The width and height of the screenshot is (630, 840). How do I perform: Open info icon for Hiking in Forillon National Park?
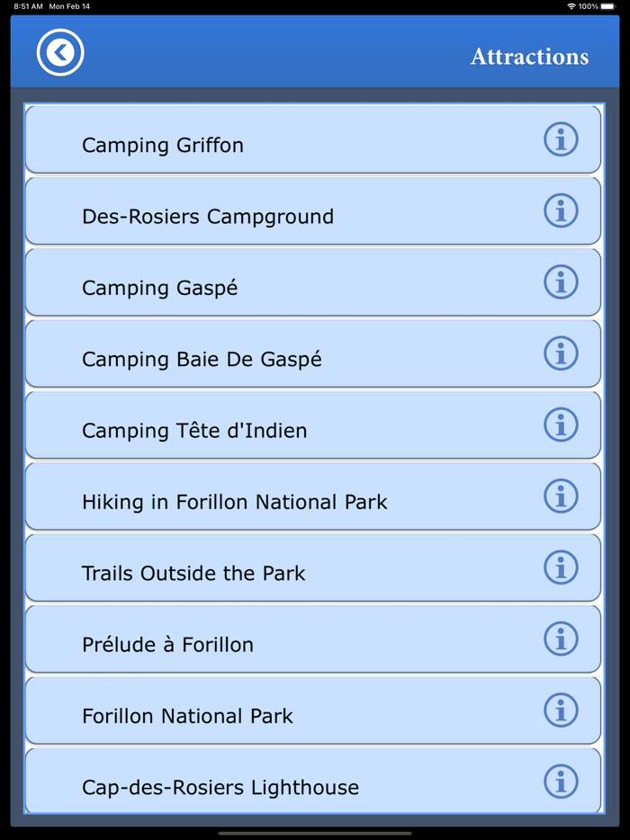tap(561, 496)
